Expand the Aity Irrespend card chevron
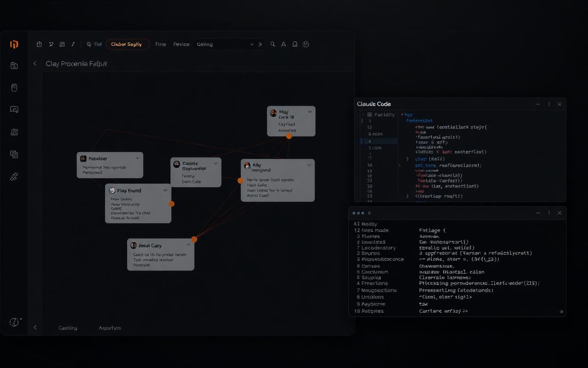Image resolution: width=588 pixels, height=368 pixels. (x=309, y=165)
